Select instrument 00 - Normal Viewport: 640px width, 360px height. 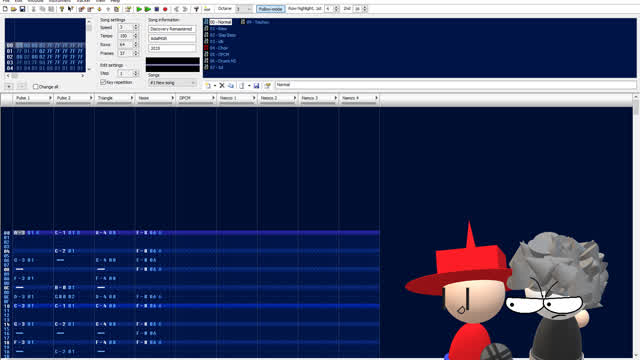tap(220, 22)
